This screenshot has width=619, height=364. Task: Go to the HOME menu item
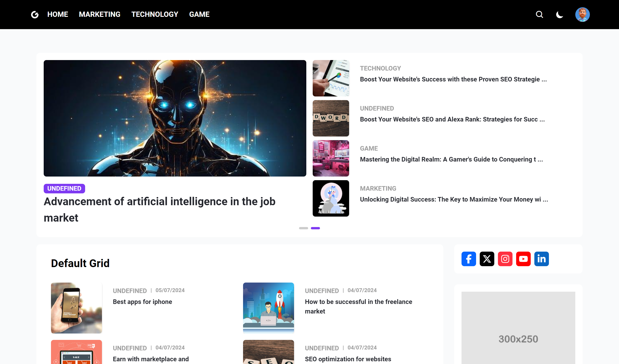[x=58, y=15]
